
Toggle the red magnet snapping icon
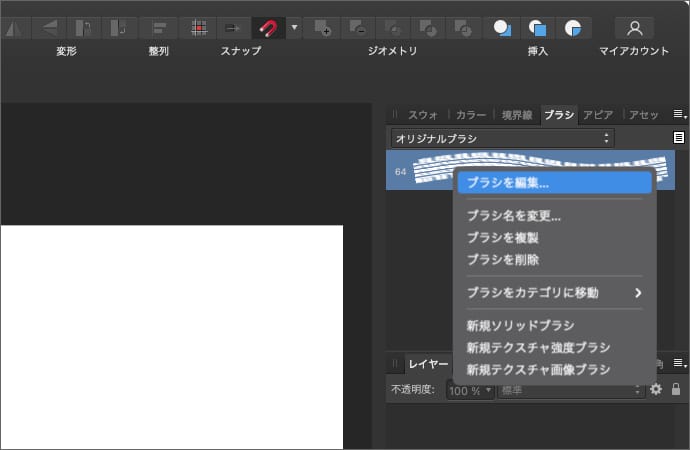[267, 27]
